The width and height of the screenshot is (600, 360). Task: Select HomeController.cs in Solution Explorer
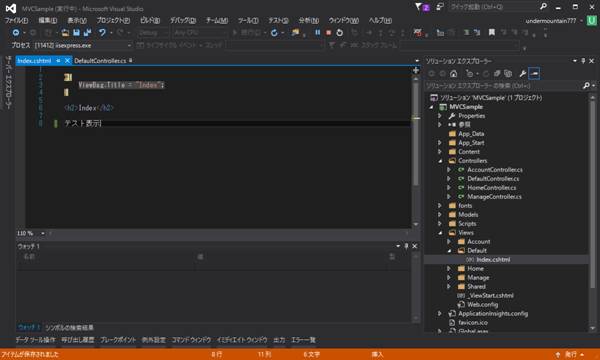[x=491, y=187]
